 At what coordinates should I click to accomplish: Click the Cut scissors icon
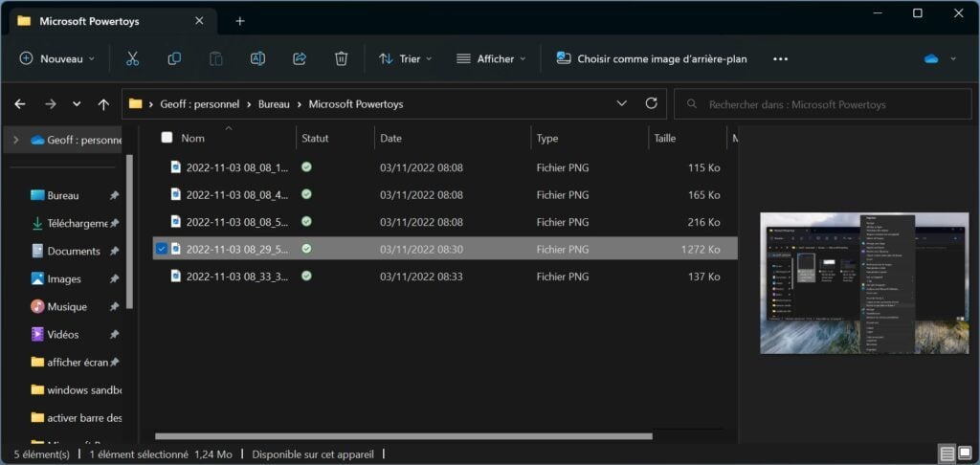(132, 58)
